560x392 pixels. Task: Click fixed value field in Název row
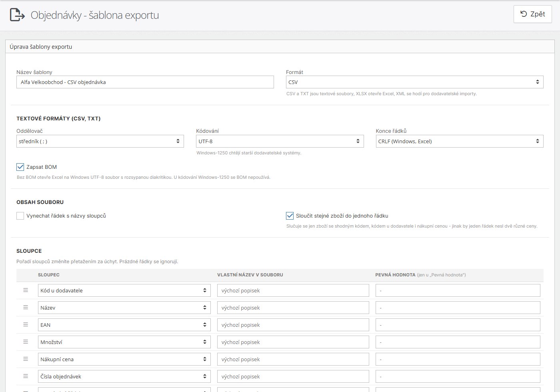(458, 308)
